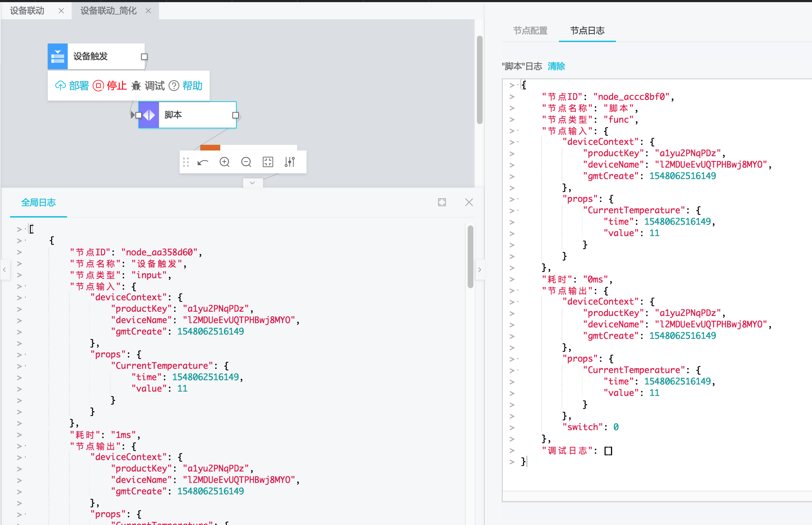Zoom in on the canvas
812x525 pixels.
pos(225,162)
